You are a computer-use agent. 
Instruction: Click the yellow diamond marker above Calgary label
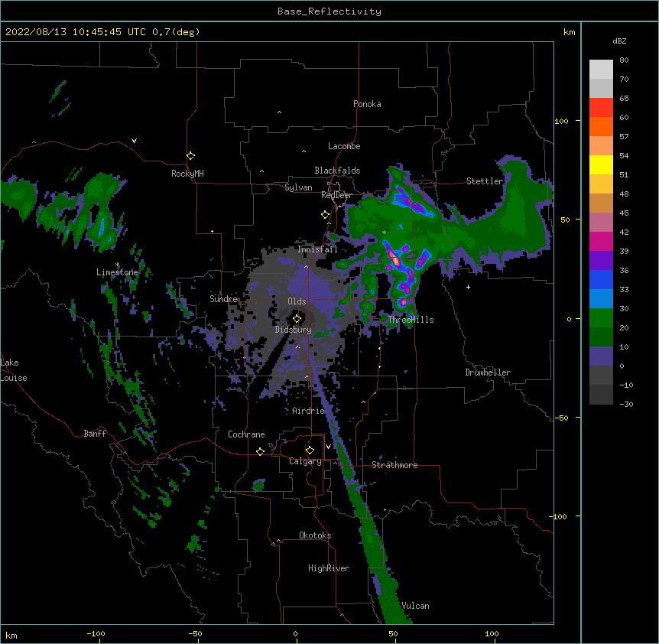[310, 450]
